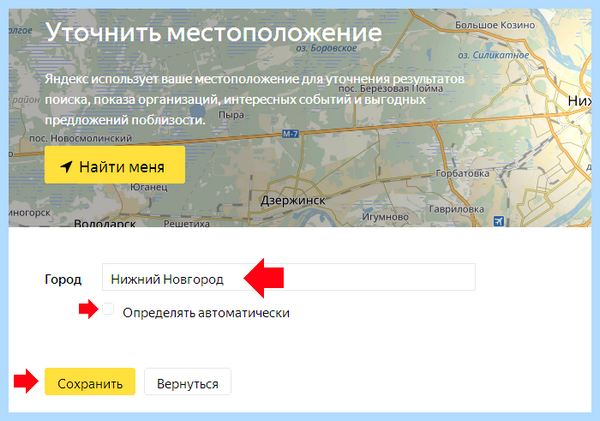The image size is (600, 421).
Task: Toggle the 'Определять автоматически' checkbox
Action: click(108, 308)
